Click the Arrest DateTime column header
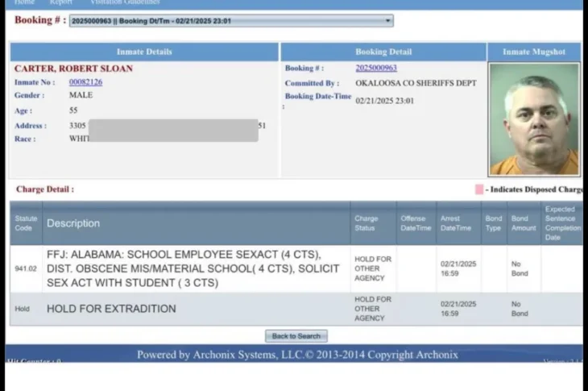Image resolution: width=588 pixels, height=391 pixels. [456, 223]
